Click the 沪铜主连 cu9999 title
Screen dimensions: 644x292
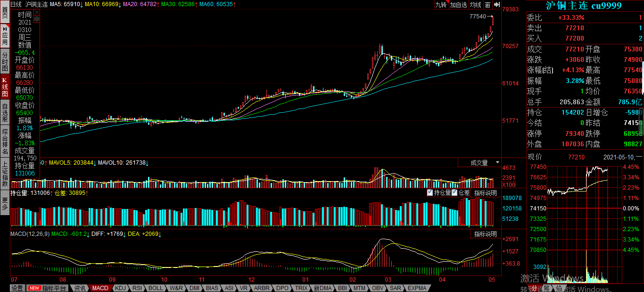(584, 6)
